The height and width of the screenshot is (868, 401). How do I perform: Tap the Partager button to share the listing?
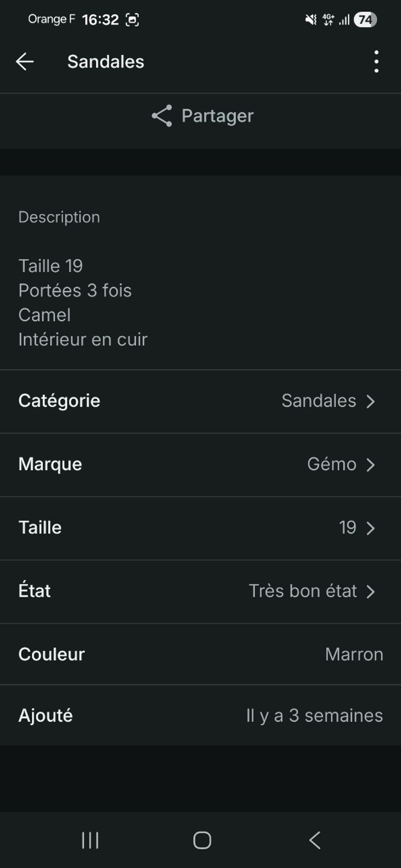click(x=200, y=116)
